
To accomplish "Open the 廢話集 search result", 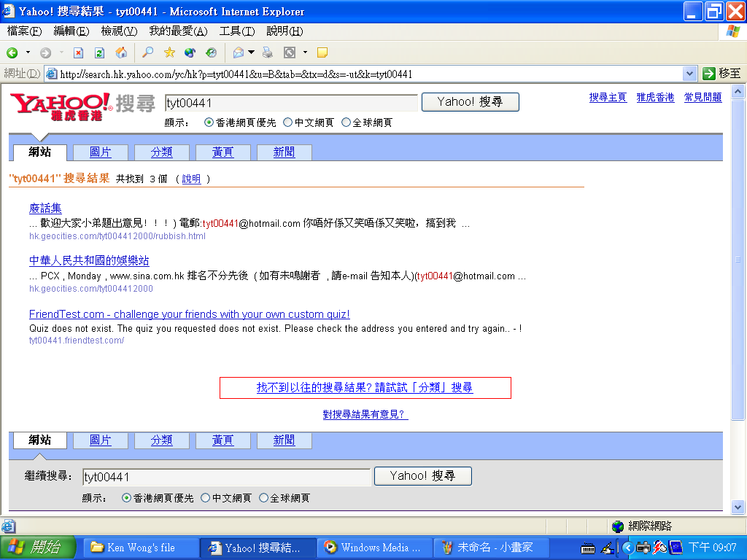I will (45, 208).
